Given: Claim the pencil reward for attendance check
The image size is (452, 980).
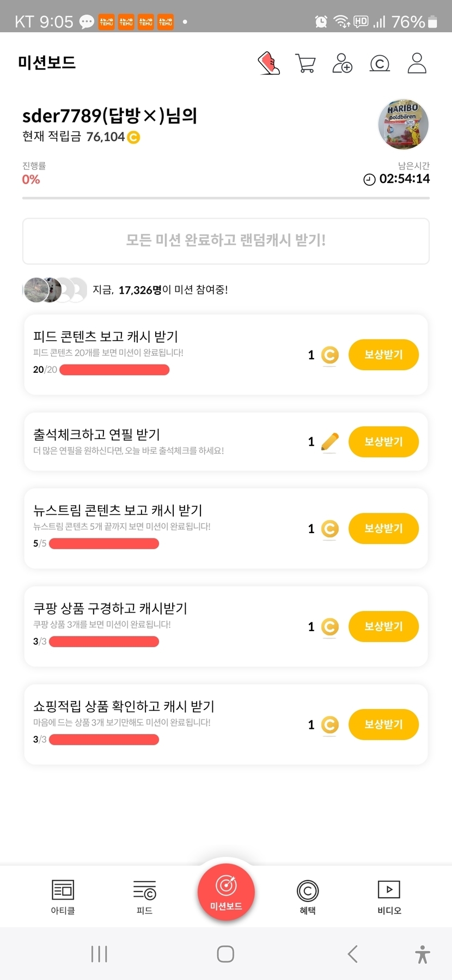Looking at the screenshot, I should [383, 441].
